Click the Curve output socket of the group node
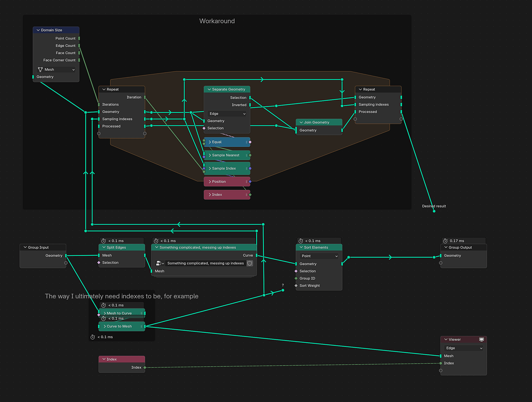The height and width of the screenshot is (402, 532). 257,255
